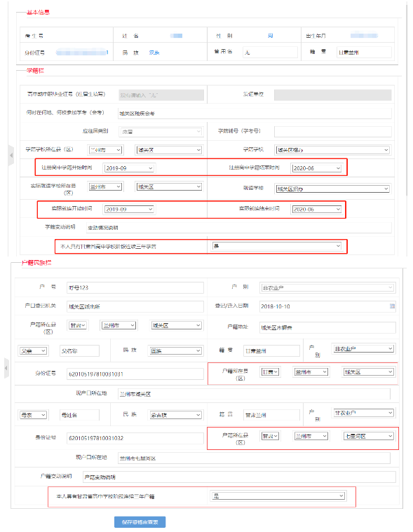Open father's 户籍所在县 district dropdown 城关区
Image resolution: width=413 pixels, height=532 pixels.
[368, 372]
